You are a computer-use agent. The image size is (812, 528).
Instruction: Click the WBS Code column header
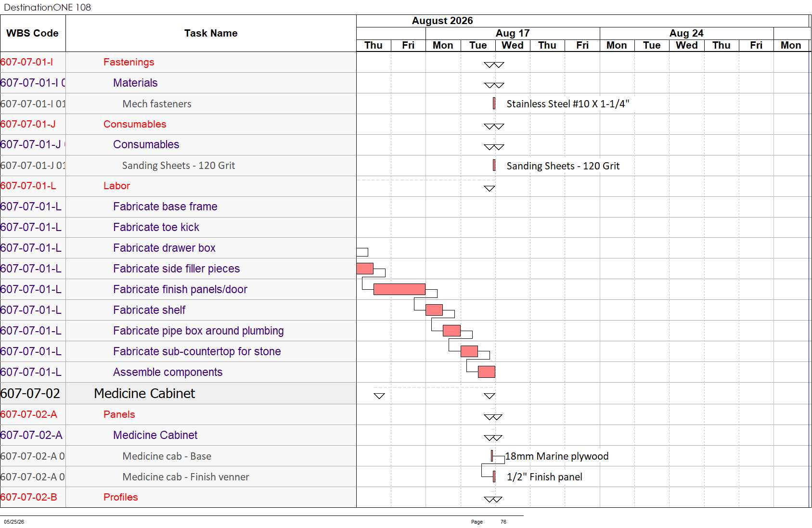pos(33,33)
